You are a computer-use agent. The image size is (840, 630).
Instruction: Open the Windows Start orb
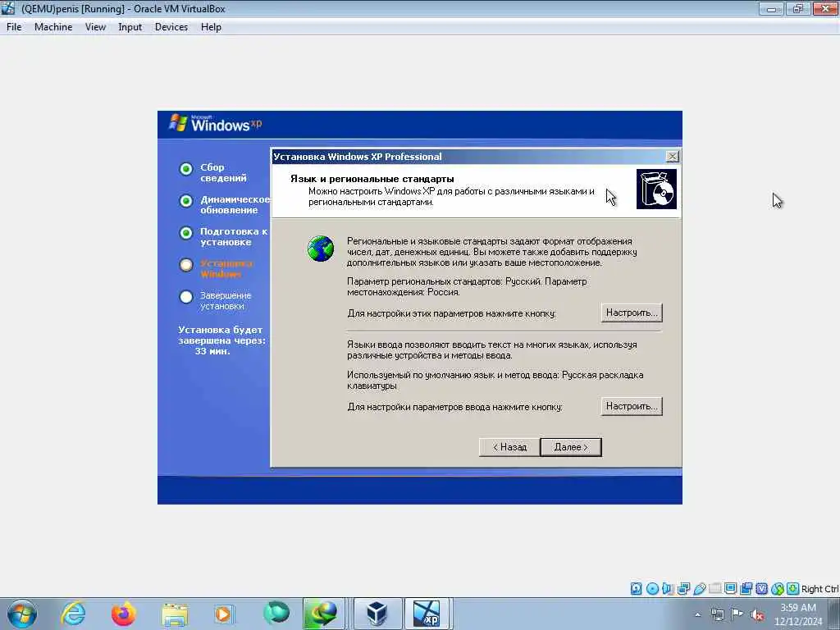coord(22,614)
